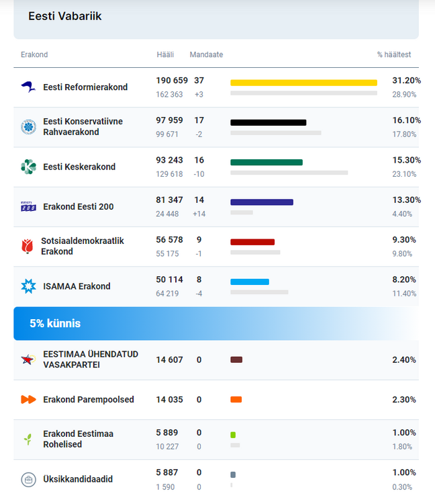
Task: Click the % häältest column header
Action: click(x=393, y=54)
